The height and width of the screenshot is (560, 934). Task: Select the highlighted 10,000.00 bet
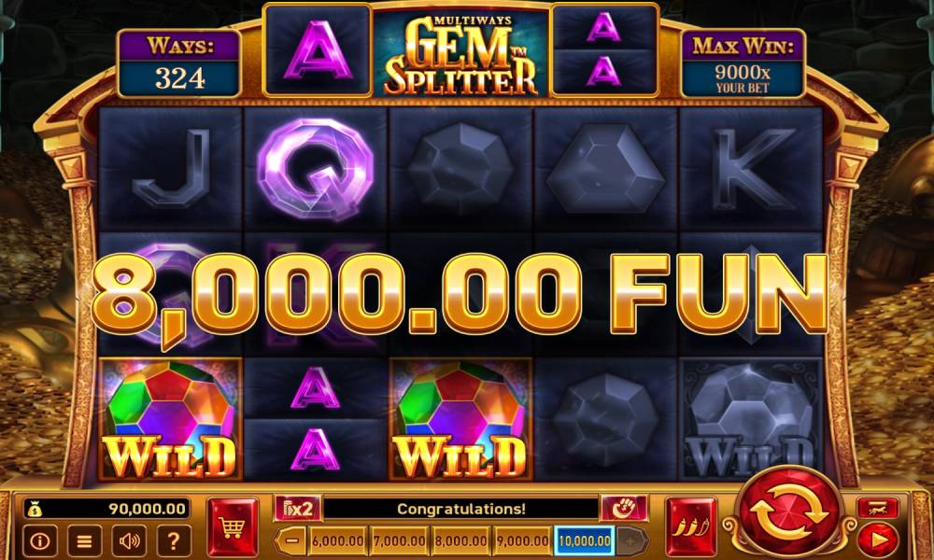click(x=585, y=541)
